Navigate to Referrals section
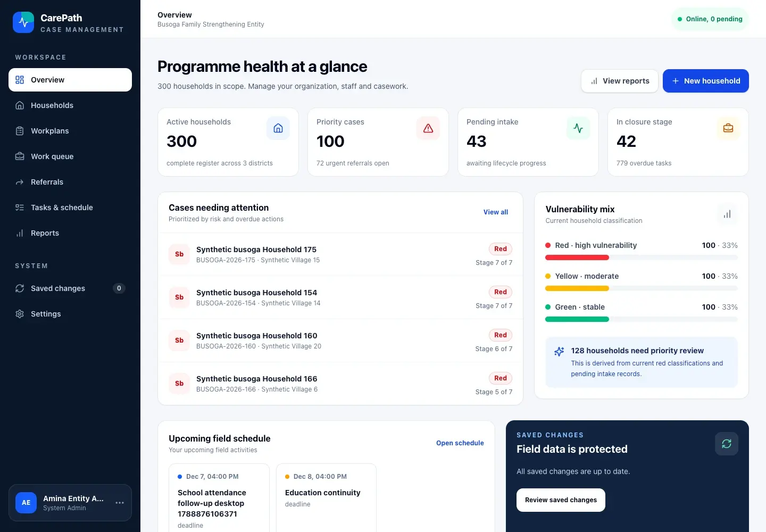This screenshot has height=532, width=766. (70, 182)
